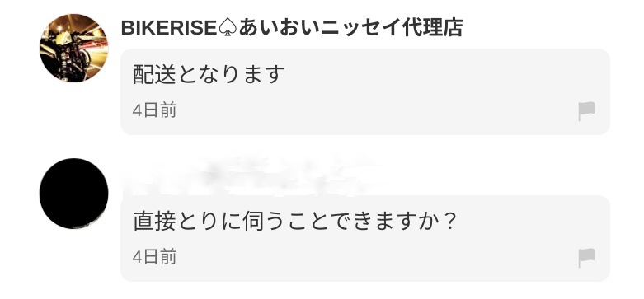Click the spade symbol in BIKERISE's username
The width and height of the screenshot is (644, 299).
pyautogui.click(x=227, y=28)
